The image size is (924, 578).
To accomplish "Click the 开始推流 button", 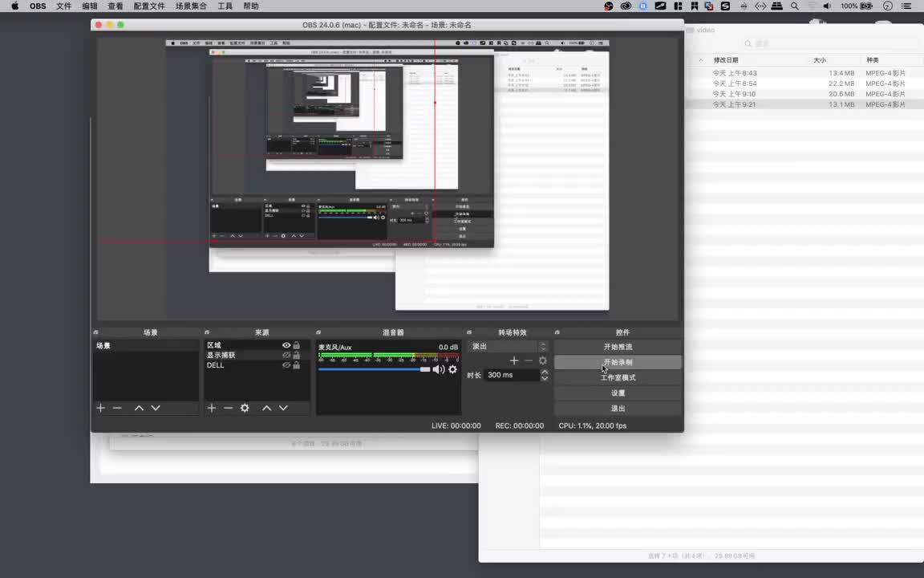I will [x=618, y=347].
